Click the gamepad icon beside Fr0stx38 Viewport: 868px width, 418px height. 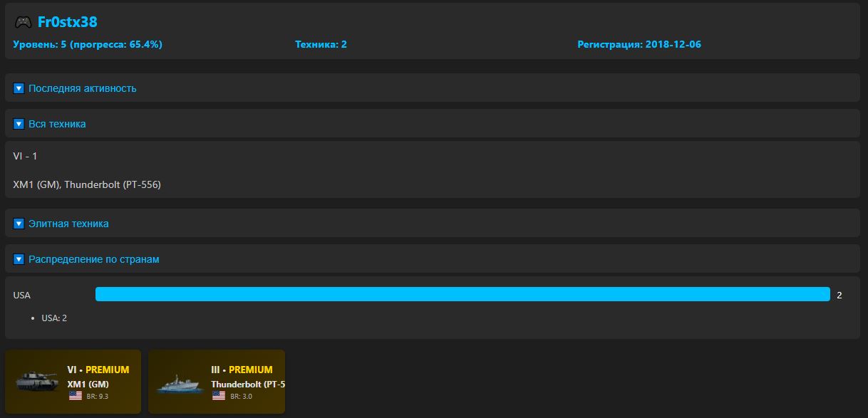(23, 22)
